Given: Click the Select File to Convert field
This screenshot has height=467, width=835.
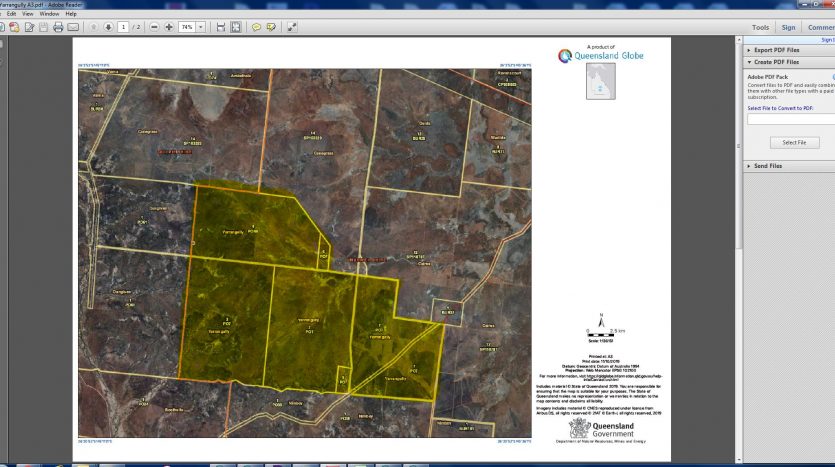Looking at the screenshot, I should coord(790,119).
